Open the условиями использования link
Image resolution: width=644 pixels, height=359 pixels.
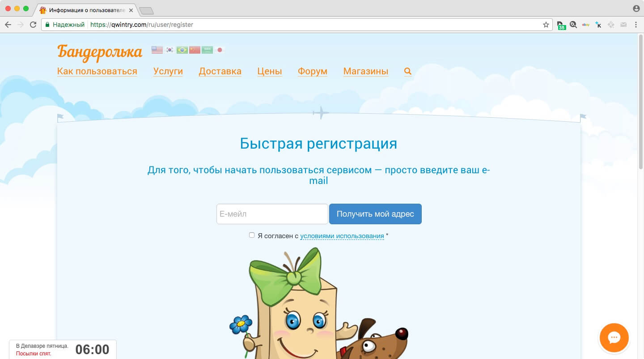point(342,236)
